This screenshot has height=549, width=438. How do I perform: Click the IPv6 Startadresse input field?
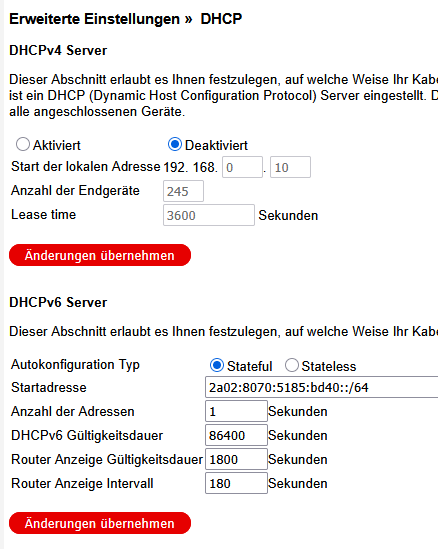321,387
